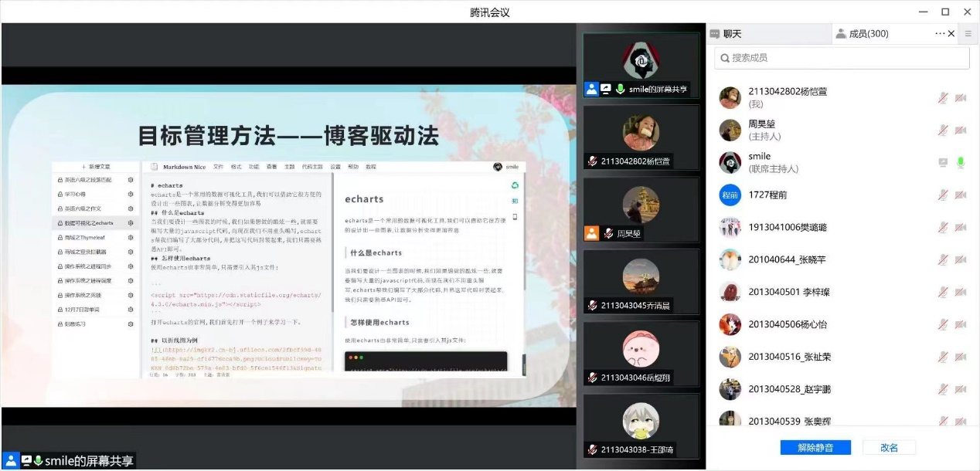
Task: Click the green microphone icon next to smile
Action: pos(961,163)
